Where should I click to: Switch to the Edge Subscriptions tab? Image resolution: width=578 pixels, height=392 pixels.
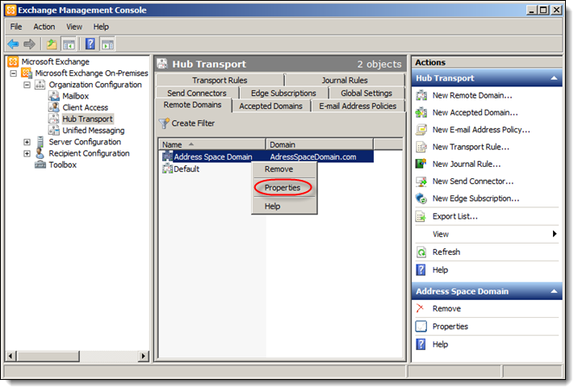(x=283, y=94)
